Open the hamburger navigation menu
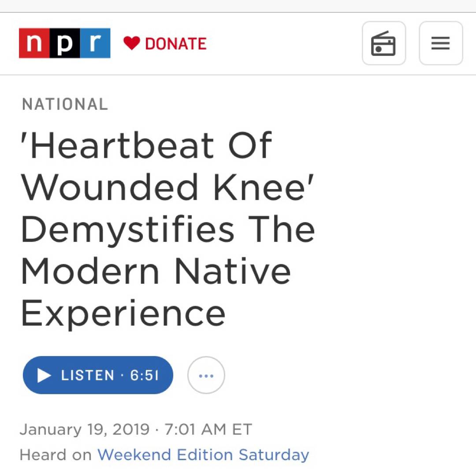Viewport: 476px width, 476px height. (x=440, y=43)
